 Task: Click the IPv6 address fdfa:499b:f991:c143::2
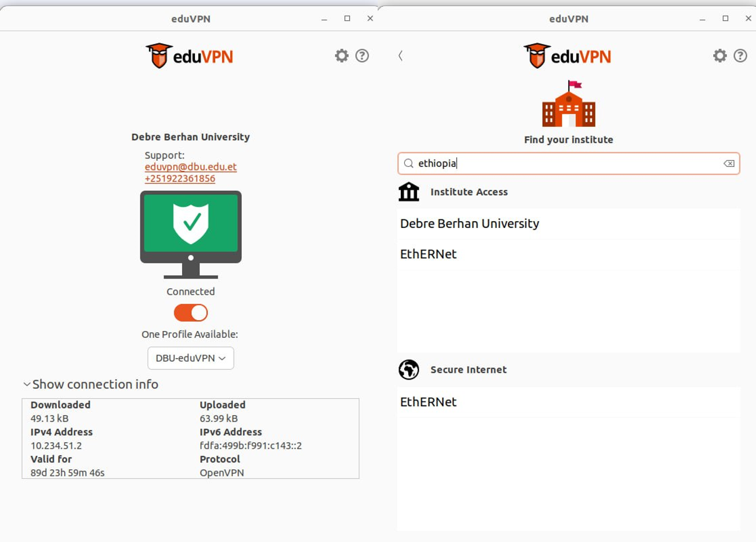coord(250,446)
